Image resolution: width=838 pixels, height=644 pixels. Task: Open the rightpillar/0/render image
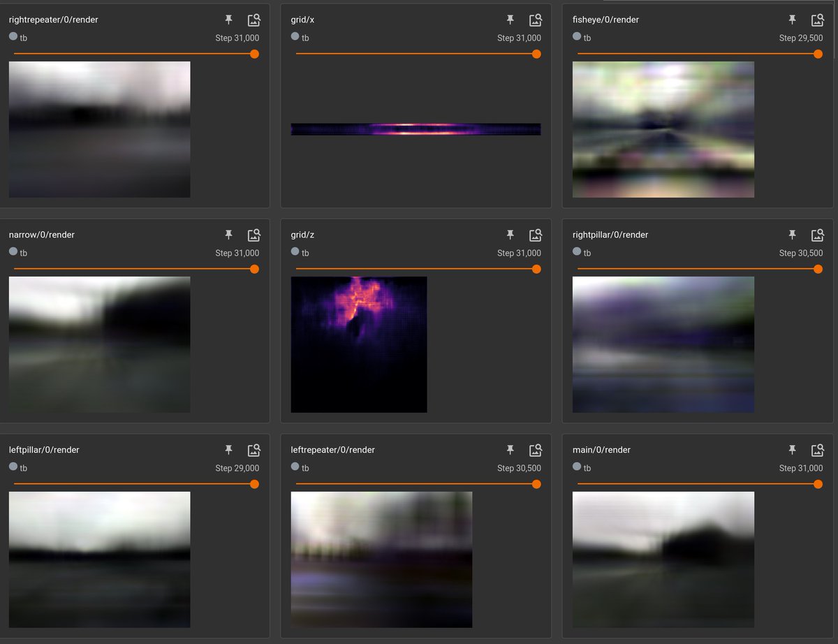(663, 344)
